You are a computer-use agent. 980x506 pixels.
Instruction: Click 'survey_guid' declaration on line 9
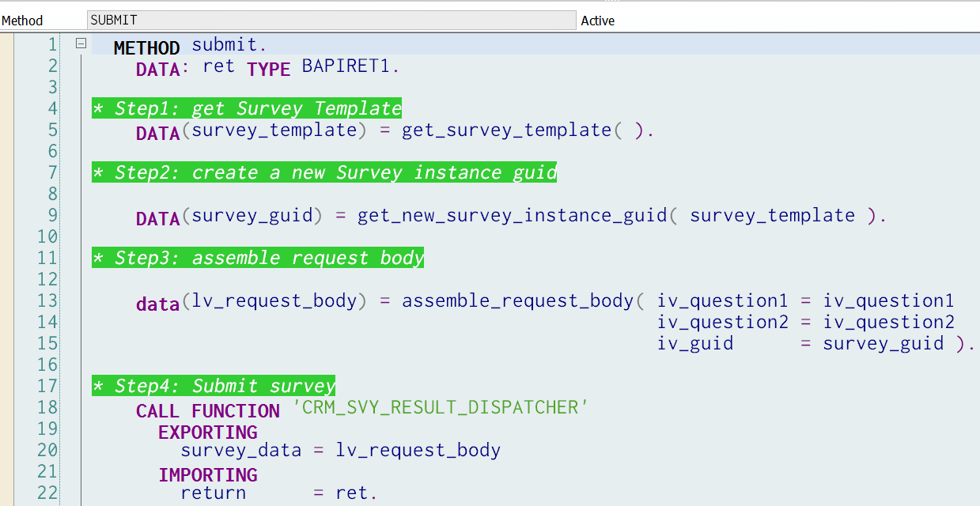252,216
